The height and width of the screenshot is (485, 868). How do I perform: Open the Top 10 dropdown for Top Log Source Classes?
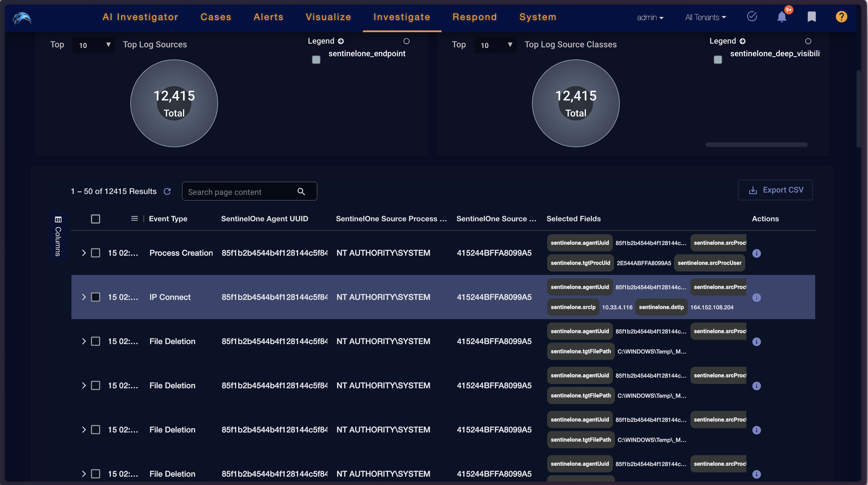(495, 45)
